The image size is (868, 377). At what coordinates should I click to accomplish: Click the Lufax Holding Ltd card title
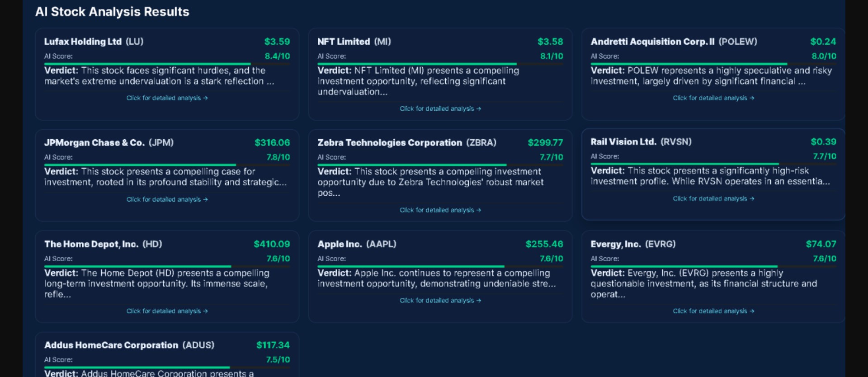click(94, 42)
